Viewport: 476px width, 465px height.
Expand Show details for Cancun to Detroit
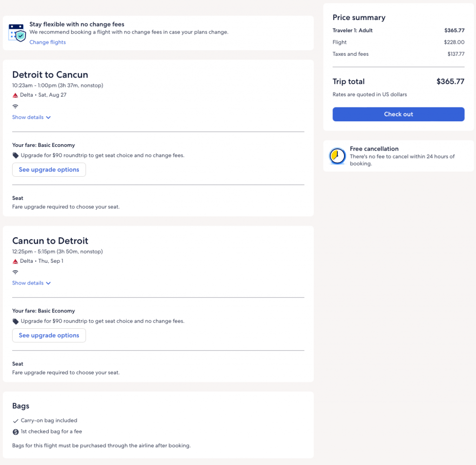(x=31, y=283)
